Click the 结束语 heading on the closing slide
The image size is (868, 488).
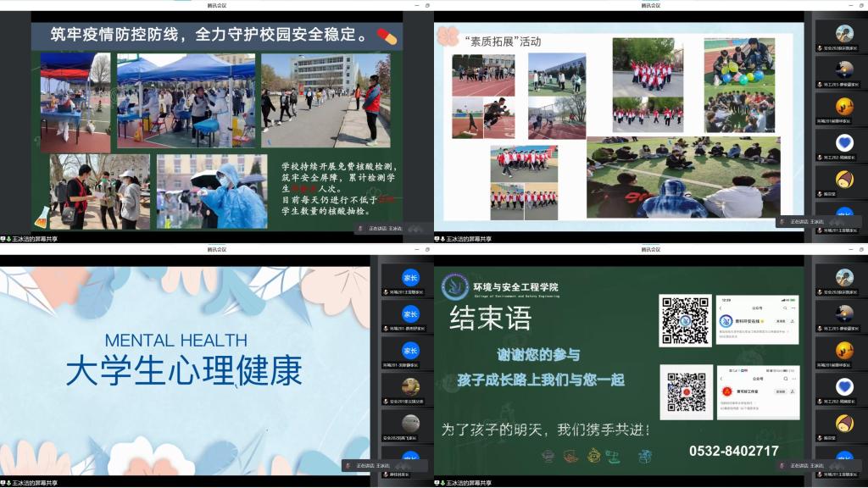coord(490,319)
